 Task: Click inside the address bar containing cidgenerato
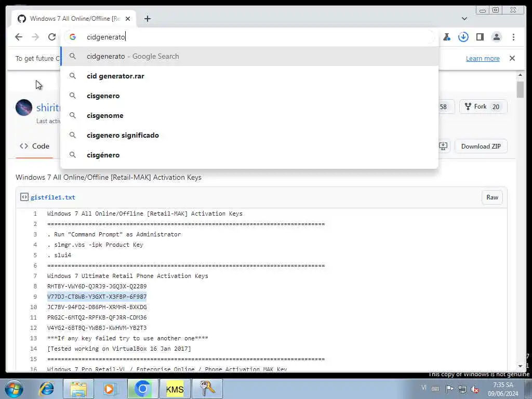coord(249,37)
